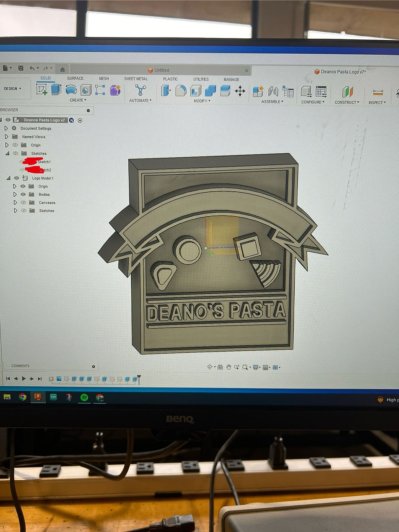Click the Orbit navigation icon

click(x=210, y=367)
